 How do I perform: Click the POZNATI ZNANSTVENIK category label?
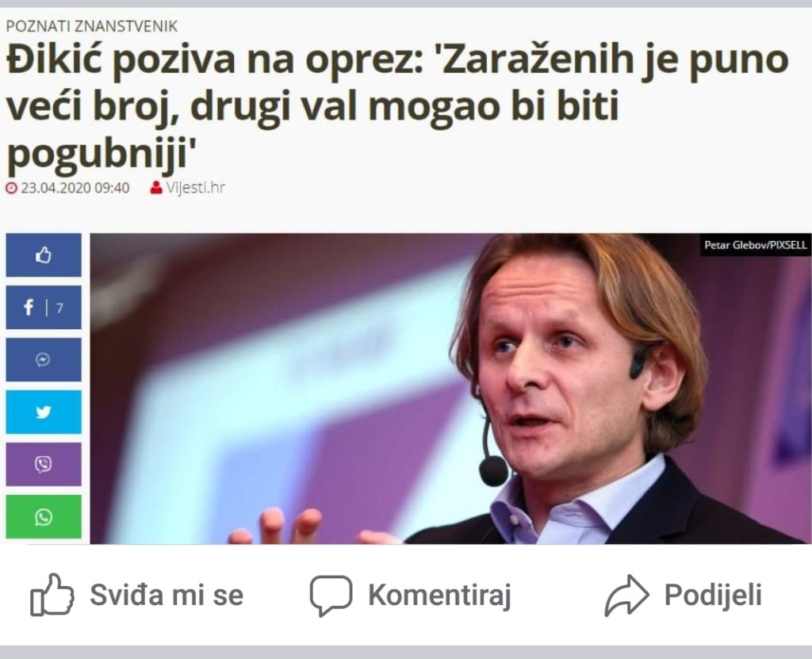(92, 26)
